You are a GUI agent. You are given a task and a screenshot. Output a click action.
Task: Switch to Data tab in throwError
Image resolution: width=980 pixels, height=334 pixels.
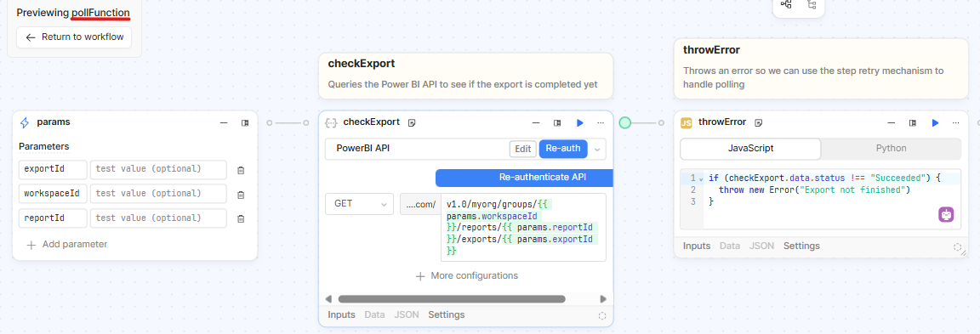730,246
